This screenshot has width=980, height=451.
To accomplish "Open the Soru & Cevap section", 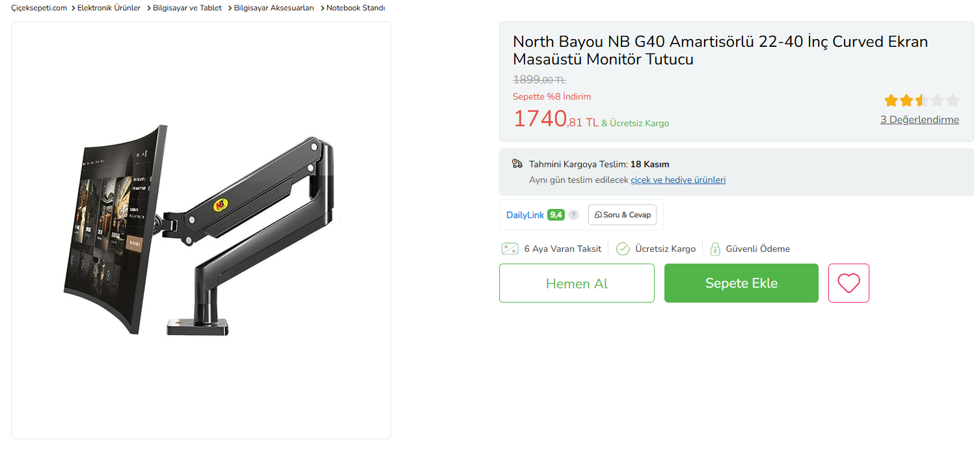I will (x=623, y=215).
